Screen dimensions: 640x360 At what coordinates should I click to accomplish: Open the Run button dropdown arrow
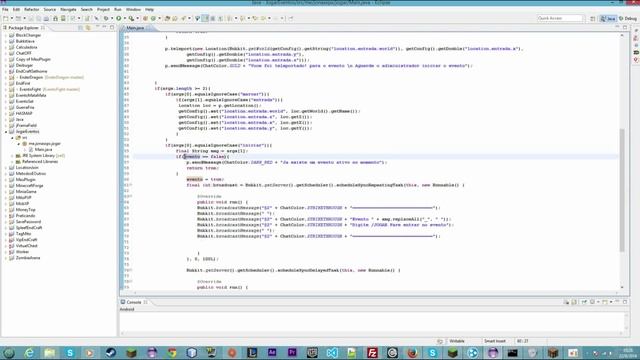click(124, 18)
